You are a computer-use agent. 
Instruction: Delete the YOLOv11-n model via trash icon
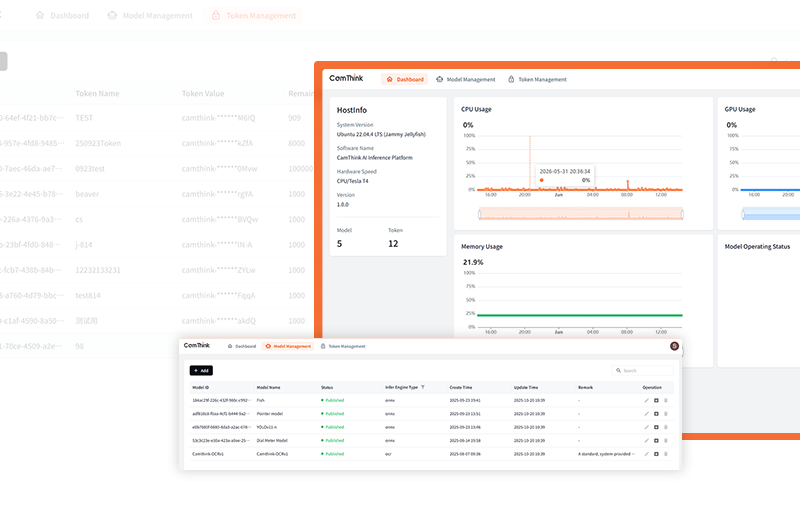point(666,427)
